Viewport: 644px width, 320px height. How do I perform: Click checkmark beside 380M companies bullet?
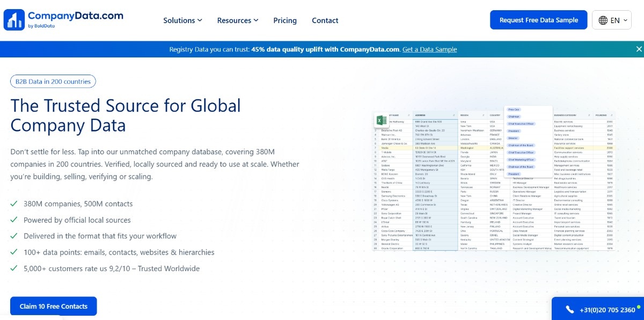[x=14, y=204]
